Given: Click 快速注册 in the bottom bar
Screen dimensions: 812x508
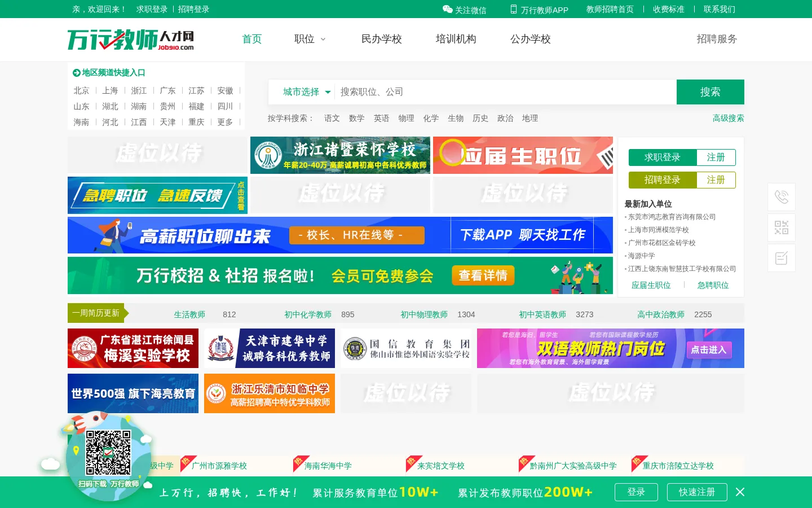Looking at the screenshot, I should pyautogui.click(x=697, y=492).
